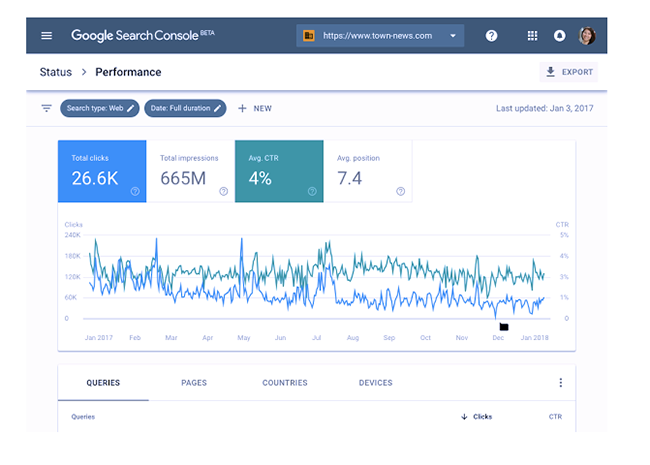This screenshot has width=650, height=465.
Task: Click the breadcrumb chevron separator
Action: (x=84, y=72)
